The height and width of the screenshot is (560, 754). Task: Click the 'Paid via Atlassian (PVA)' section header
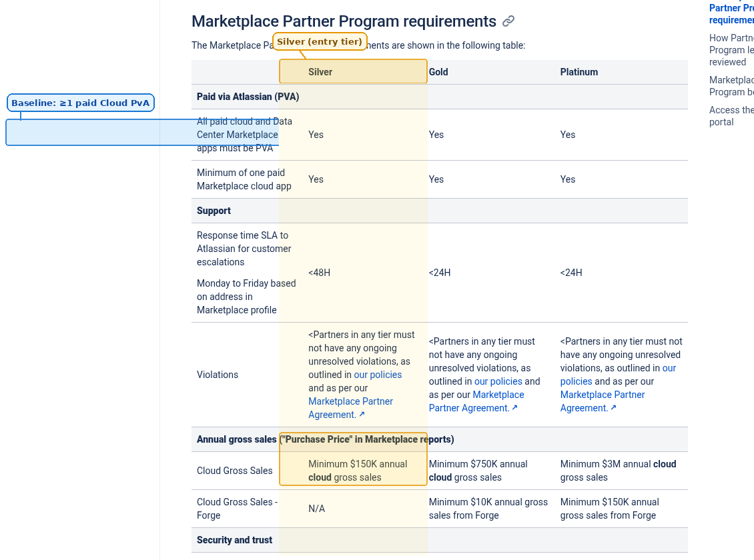click(x=248, y=97)
